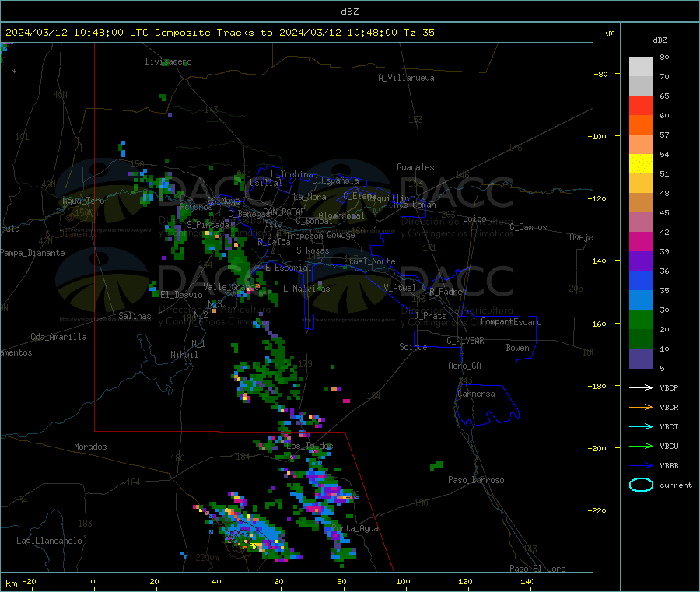Click the Salinas location label

click(x=135, y=316)
